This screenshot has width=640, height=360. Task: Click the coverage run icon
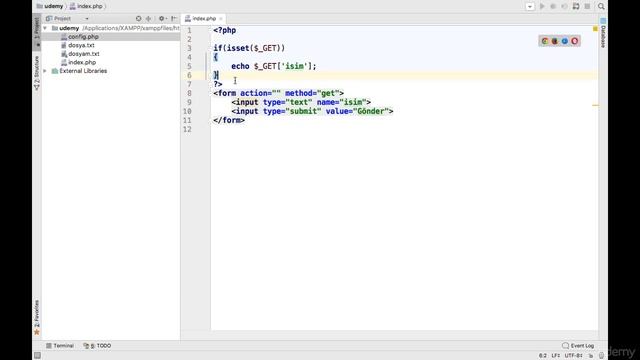click(564, 7)
